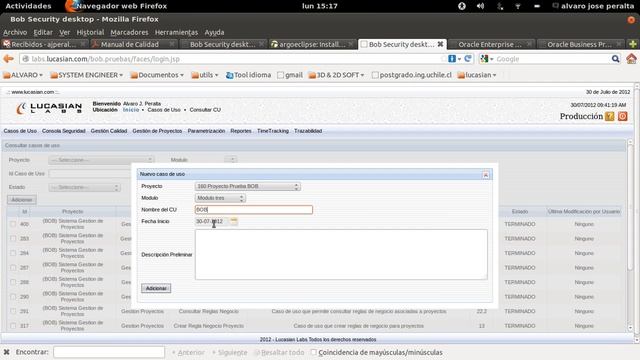This screenshot has width=640, height=360.
Task: Open the Gestión de Proyectos menu
Action: click(157, 131)
